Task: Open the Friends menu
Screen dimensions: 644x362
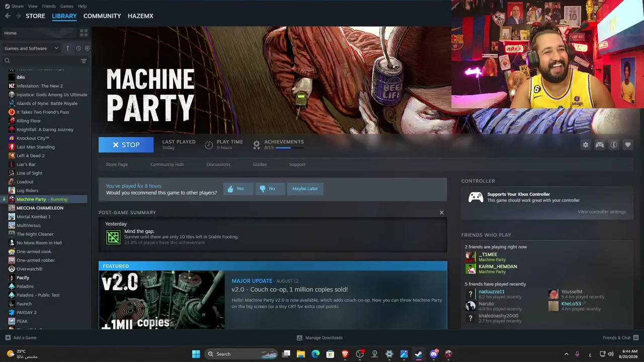Action: point(49,6)
